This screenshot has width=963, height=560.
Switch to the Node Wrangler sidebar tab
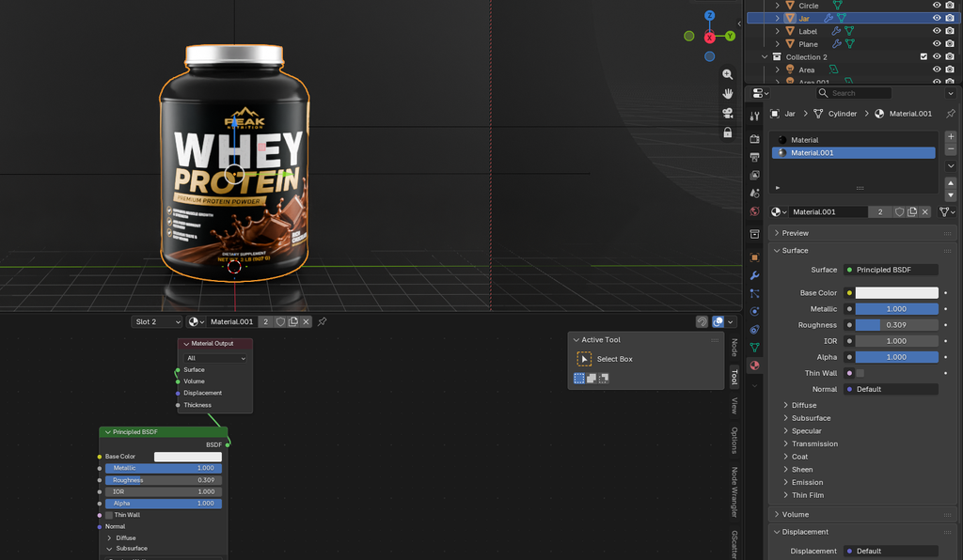point(734,492)
